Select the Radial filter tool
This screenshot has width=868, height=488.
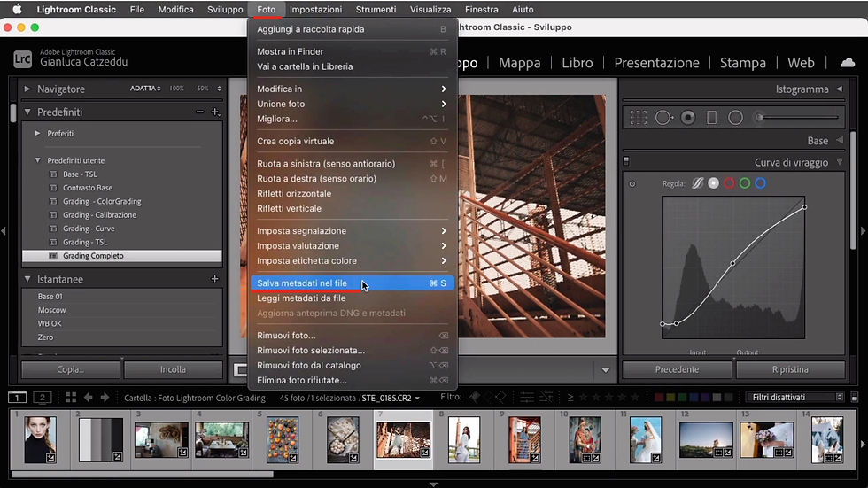point(735,117)
